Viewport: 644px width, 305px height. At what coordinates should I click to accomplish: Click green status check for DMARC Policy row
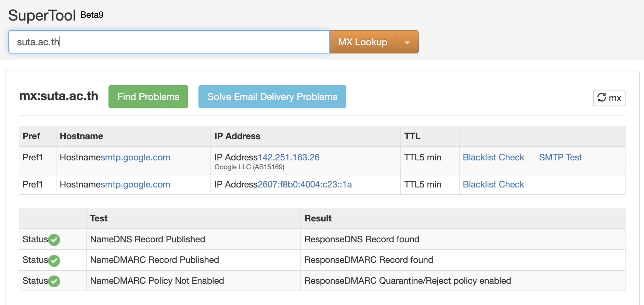point(54,281)
